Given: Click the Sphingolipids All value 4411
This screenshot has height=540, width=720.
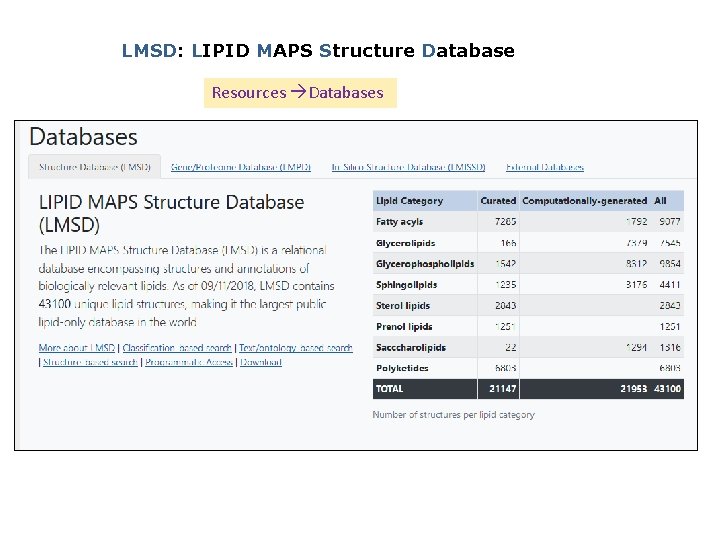Looking at the screenshot, I should 670,285.
